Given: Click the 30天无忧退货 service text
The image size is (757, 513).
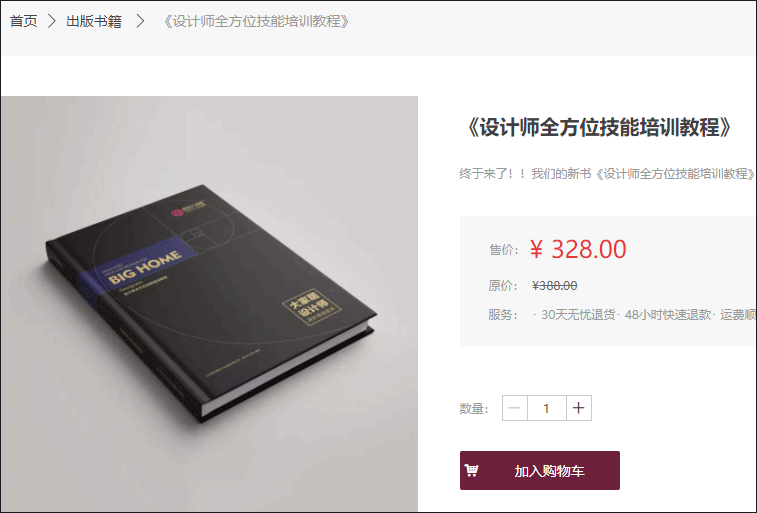Looking at the screenshot, I should [578, 315].
